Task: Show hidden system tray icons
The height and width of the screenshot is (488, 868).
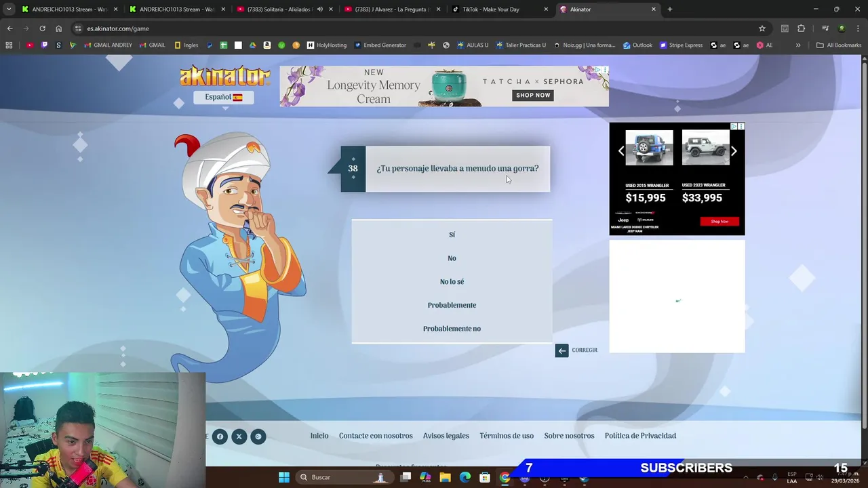Action: 745,477
